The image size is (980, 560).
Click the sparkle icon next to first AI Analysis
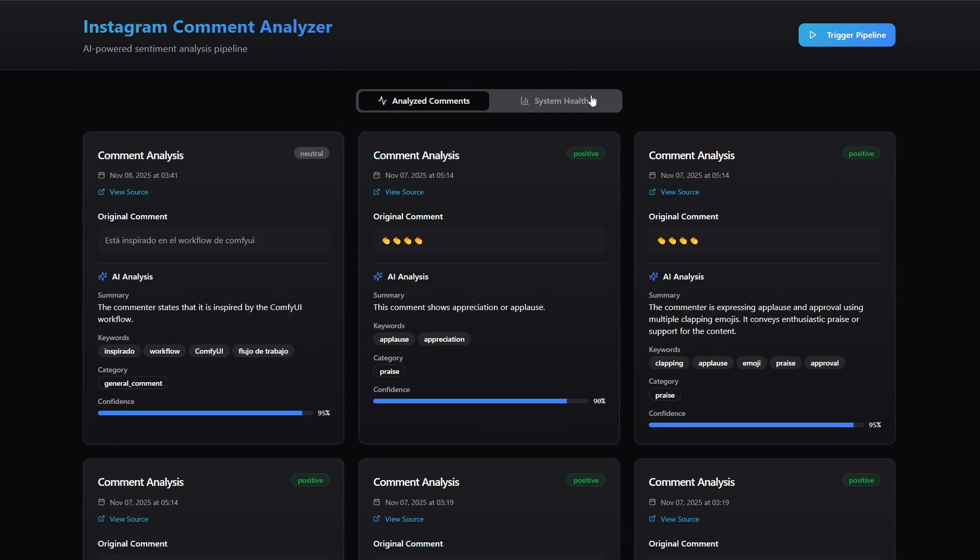pyautogui.click(x=102, y=276)
